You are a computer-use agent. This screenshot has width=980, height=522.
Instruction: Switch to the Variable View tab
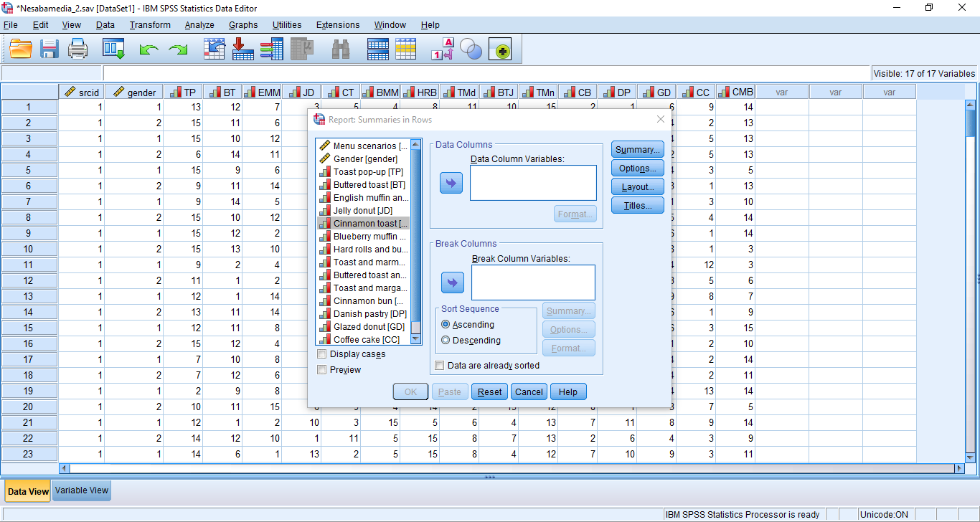click(x=82, y=491)
